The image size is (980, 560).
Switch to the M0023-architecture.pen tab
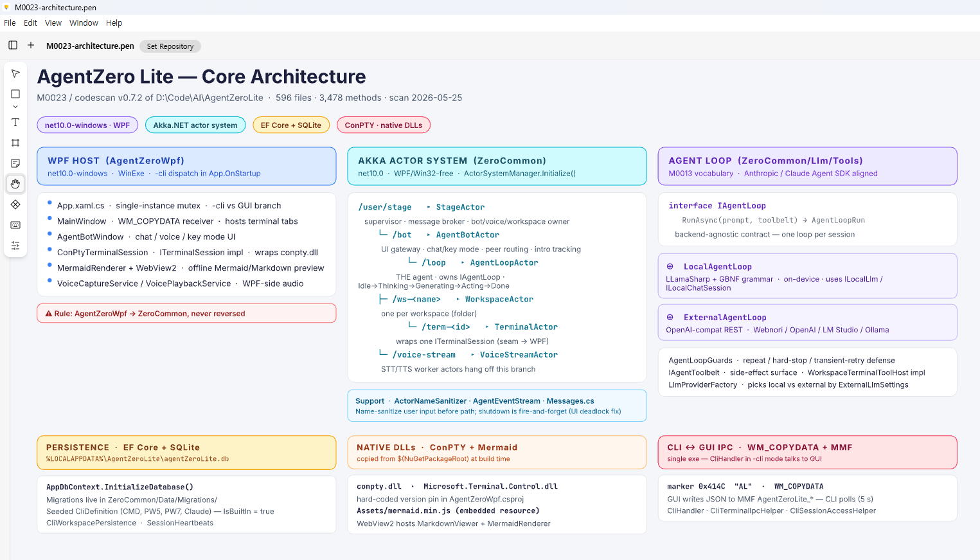point(90,46)
